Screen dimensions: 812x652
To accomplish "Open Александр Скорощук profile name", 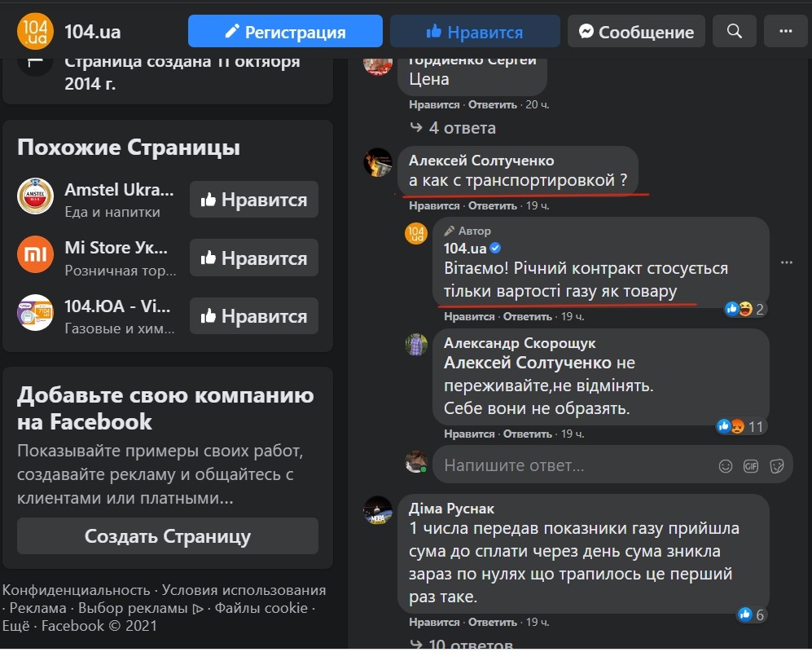I will point(520,343).
